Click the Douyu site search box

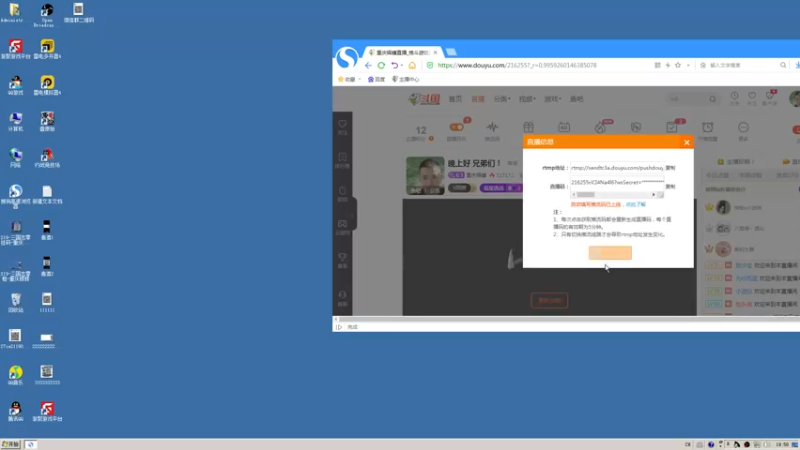click(693, 99)
